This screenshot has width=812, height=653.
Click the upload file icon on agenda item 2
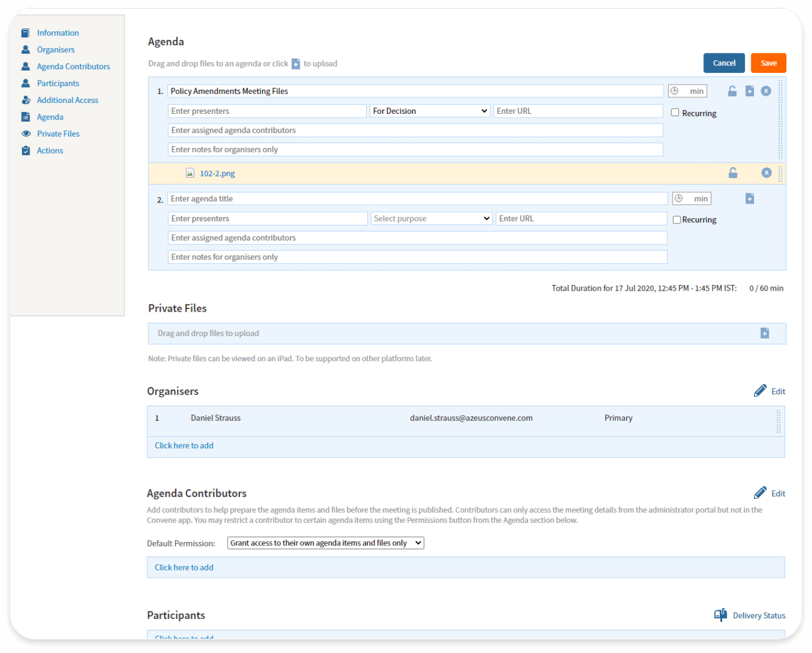coord(749,199)
